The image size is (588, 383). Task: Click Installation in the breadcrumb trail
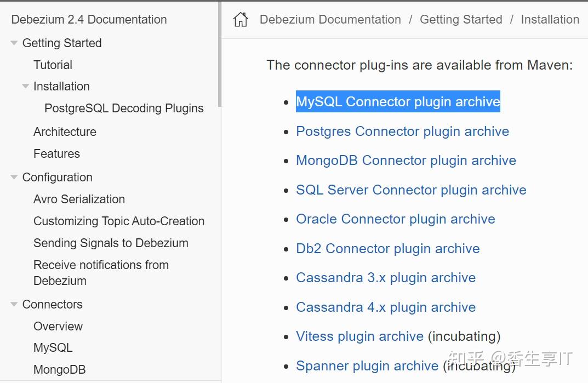(x=550, y=19)
